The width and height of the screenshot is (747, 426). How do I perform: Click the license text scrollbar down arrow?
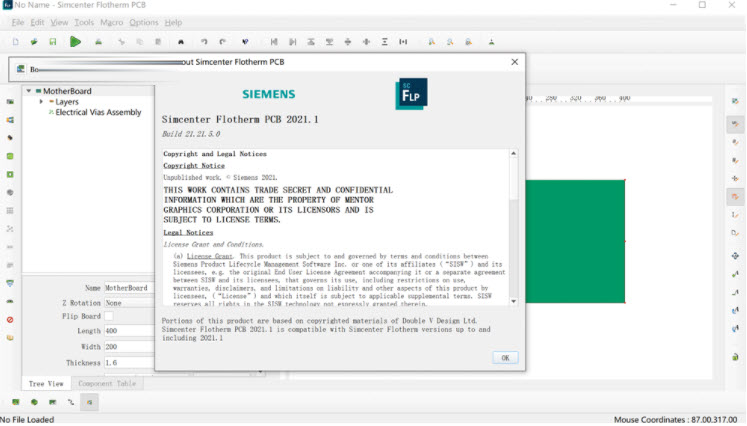(514, 302)
